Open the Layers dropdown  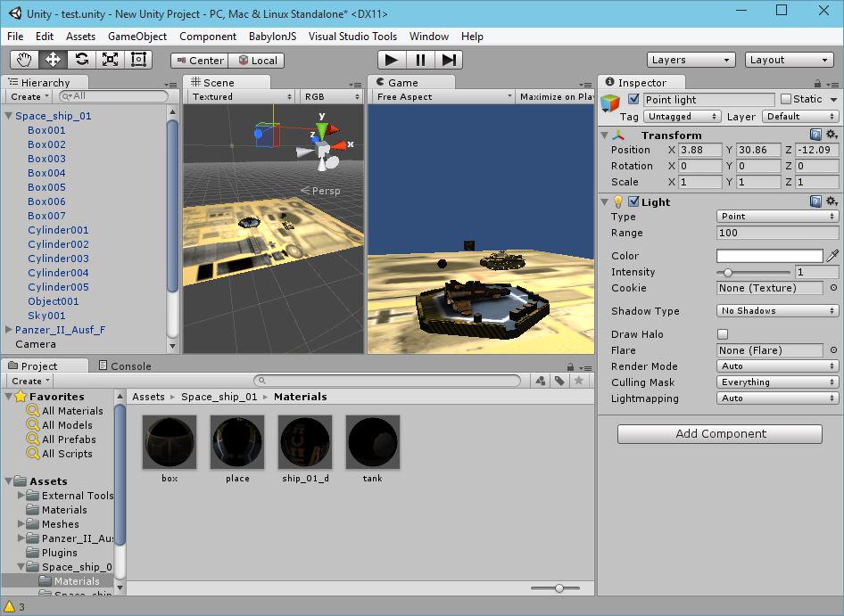tap(691, 60)
